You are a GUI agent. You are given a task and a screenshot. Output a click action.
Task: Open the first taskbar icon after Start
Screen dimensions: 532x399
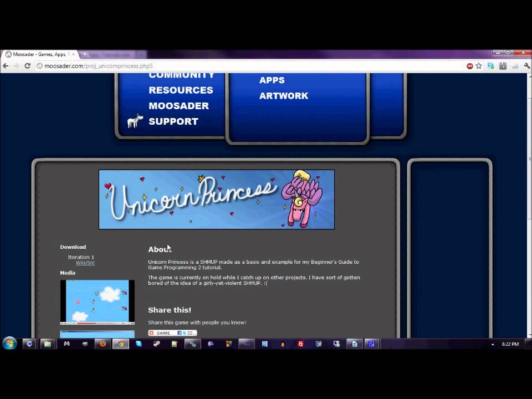coord(29,344)
